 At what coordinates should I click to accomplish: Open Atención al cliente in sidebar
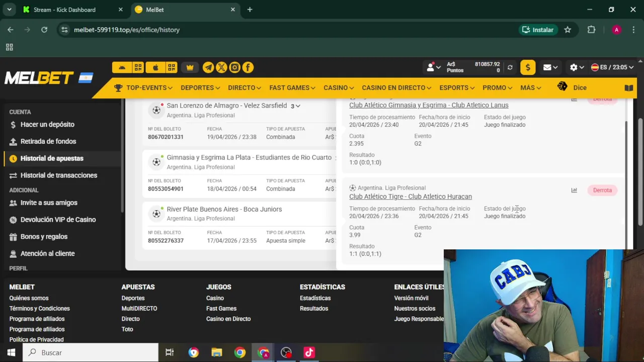tap(47, 253)
